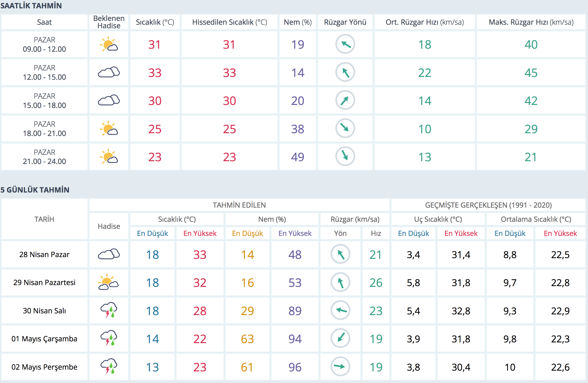Click the Rüzgar (km/sa) header
This screenshot has height=383, width=588.
355,219
